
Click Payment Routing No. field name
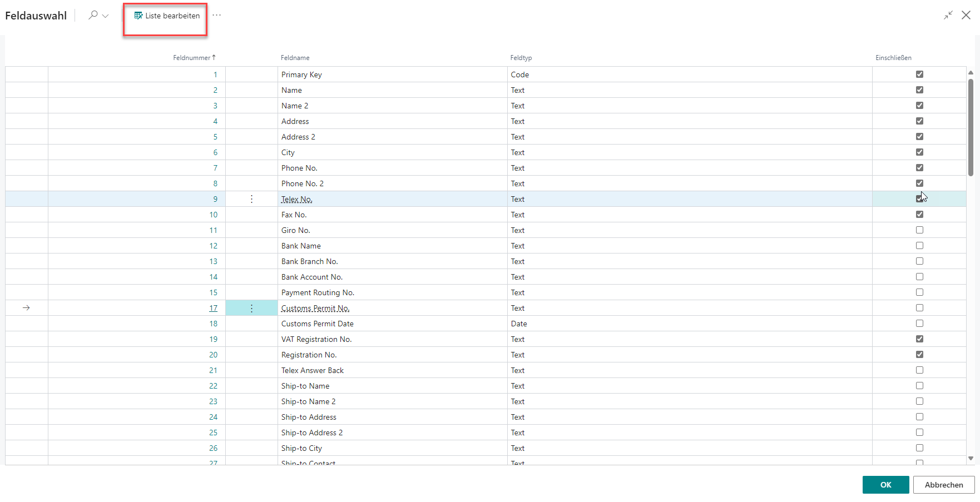tap(318, 292)
